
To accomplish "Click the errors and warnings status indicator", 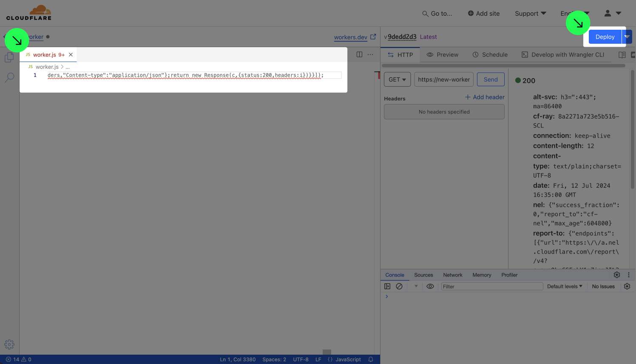I will [19, 359].
